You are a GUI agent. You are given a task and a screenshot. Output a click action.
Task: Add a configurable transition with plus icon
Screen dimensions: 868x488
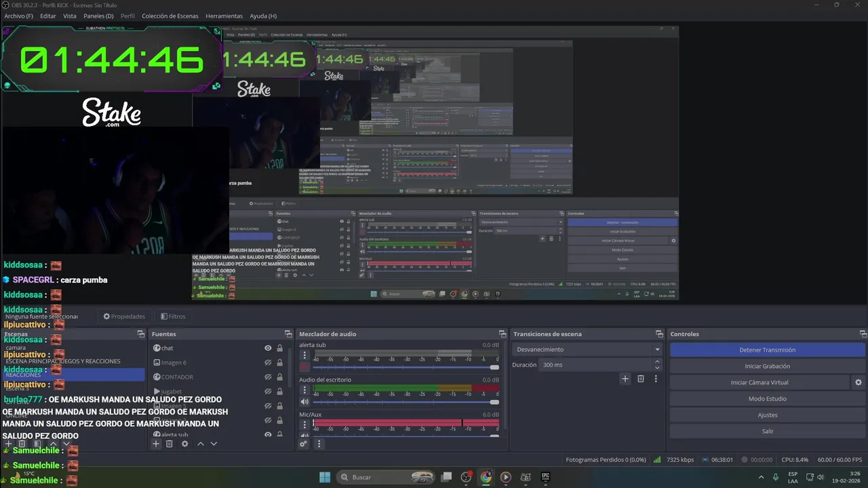pyautogui.click(x=625, y=379)
